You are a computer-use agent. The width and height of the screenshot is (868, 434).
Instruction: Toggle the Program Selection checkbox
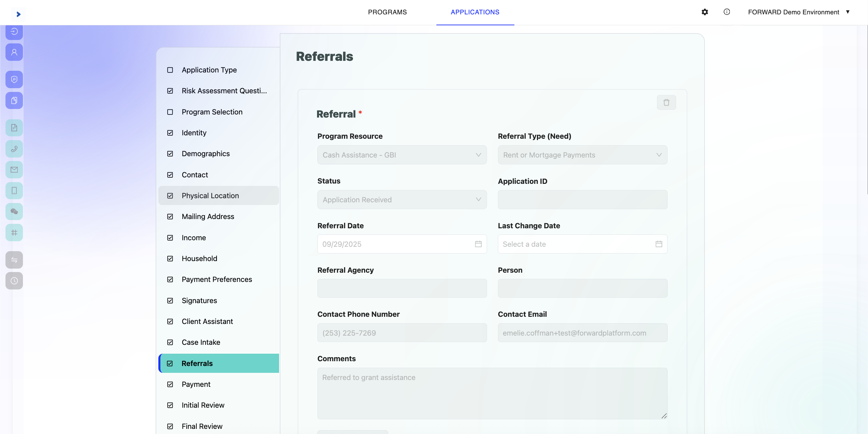pos(170,112)
